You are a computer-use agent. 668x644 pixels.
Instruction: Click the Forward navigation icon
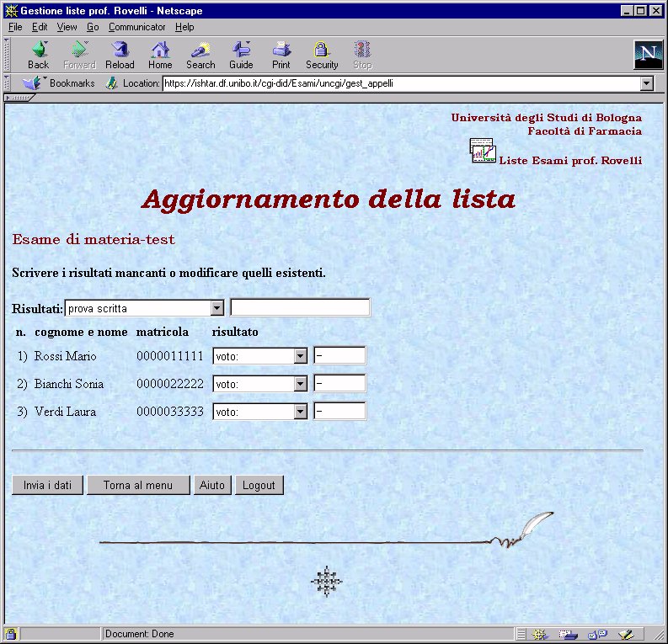click(79, 56)
